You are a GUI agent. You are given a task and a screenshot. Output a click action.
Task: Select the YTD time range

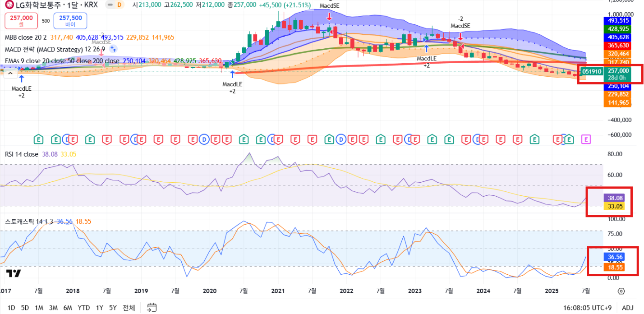coord(83,308)
